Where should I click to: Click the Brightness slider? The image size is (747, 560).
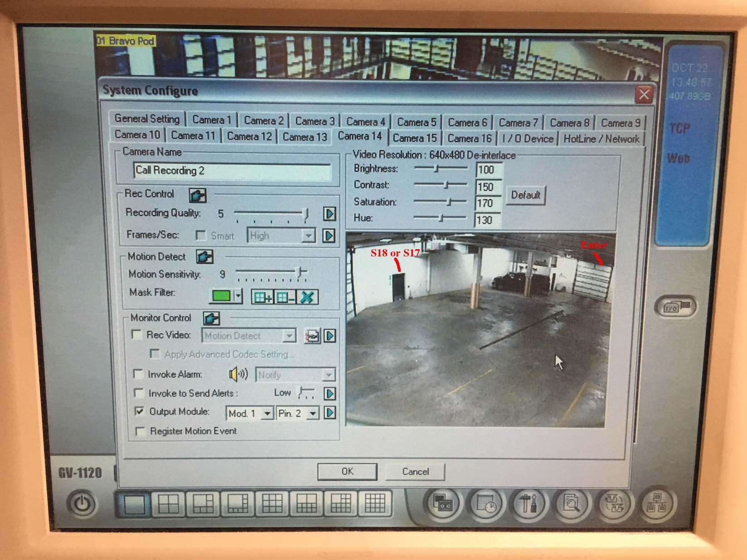point(441,168)
